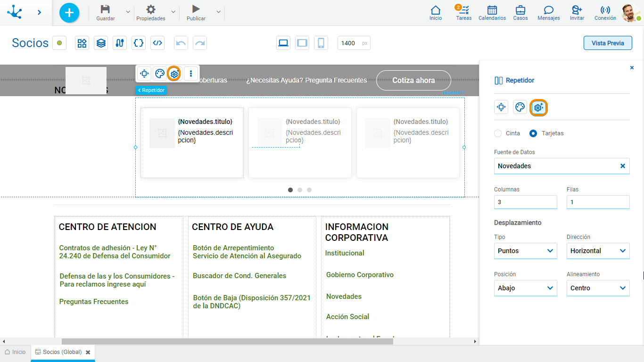Toggle the green status dot button
Screen dimensions: 644x362
point(59,43)
